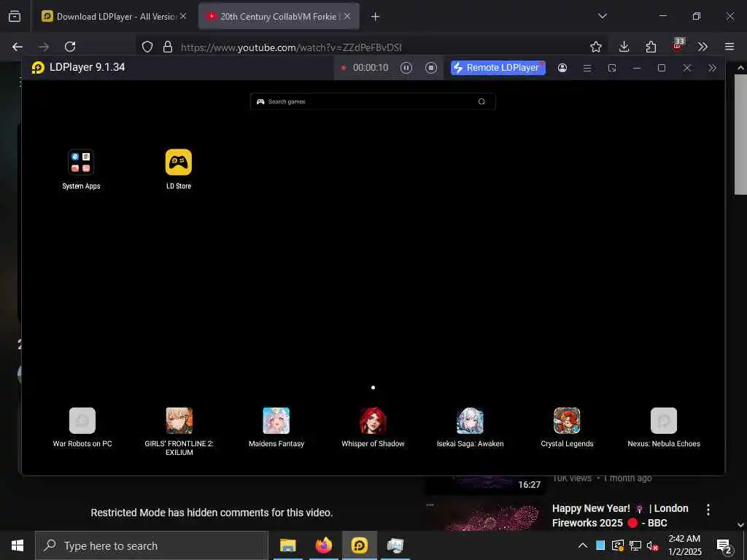Click the YouTube page scrollbar thumb

pyautogui.click(x=740, y=134)
